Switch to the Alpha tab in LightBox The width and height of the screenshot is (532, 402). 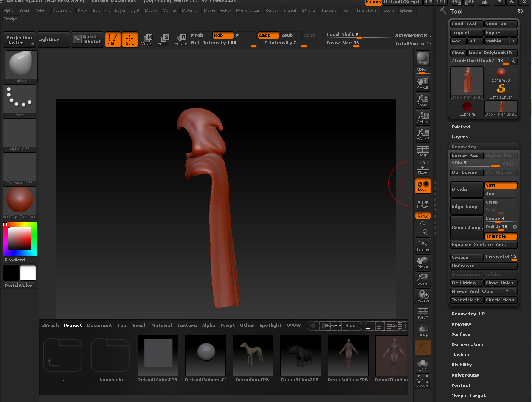pyautogui.click(x=208, y=326)
